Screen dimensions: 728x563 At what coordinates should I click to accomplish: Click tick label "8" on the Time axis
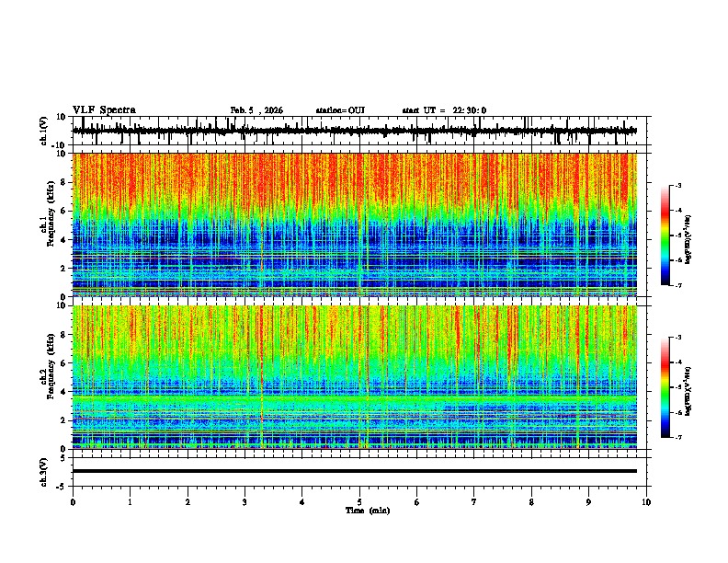coord(531,502)
